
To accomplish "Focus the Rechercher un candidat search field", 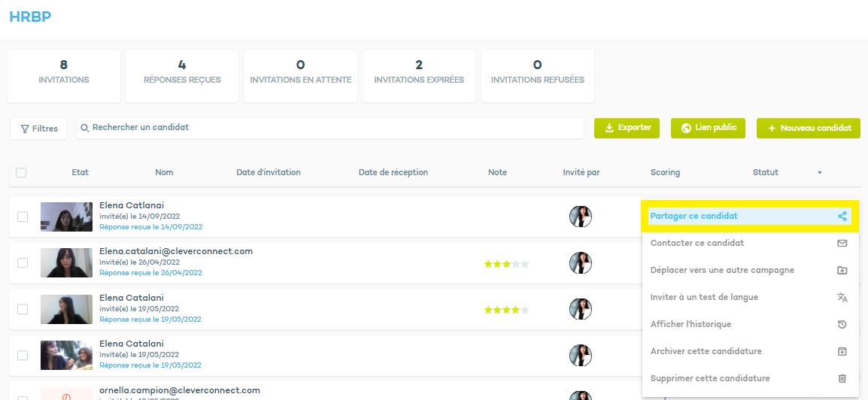I will pyautogui.click(x=331, y=128).
